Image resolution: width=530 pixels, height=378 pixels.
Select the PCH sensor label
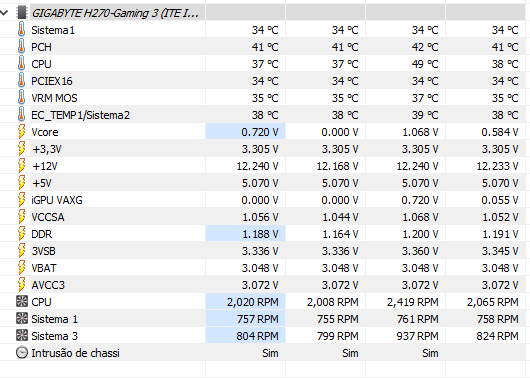(41, 47)
